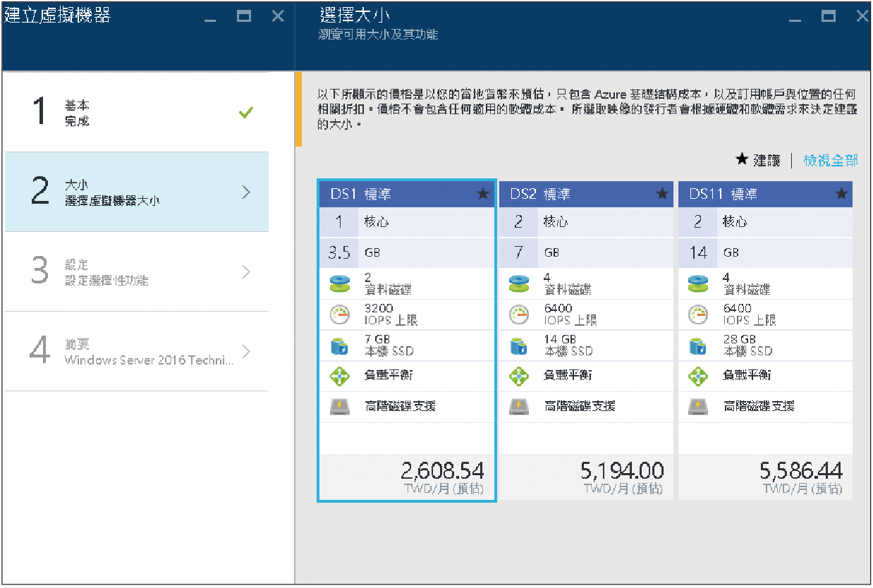This screenshot has height=588, width=873.
Task: Click the data disk icon in DS2 card
Action: tap(519, 284)
